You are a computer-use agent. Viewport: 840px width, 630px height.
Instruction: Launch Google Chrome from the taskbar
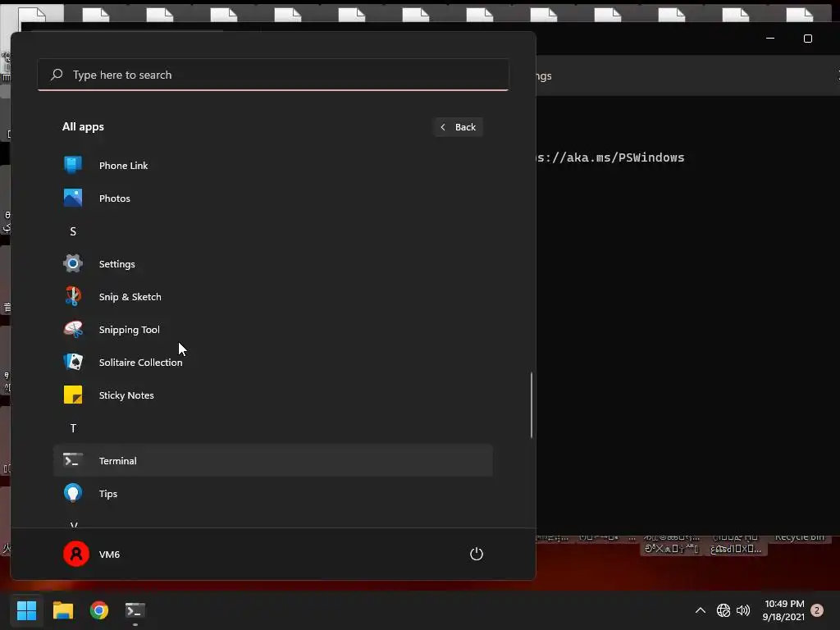click(x=99, y=610)
